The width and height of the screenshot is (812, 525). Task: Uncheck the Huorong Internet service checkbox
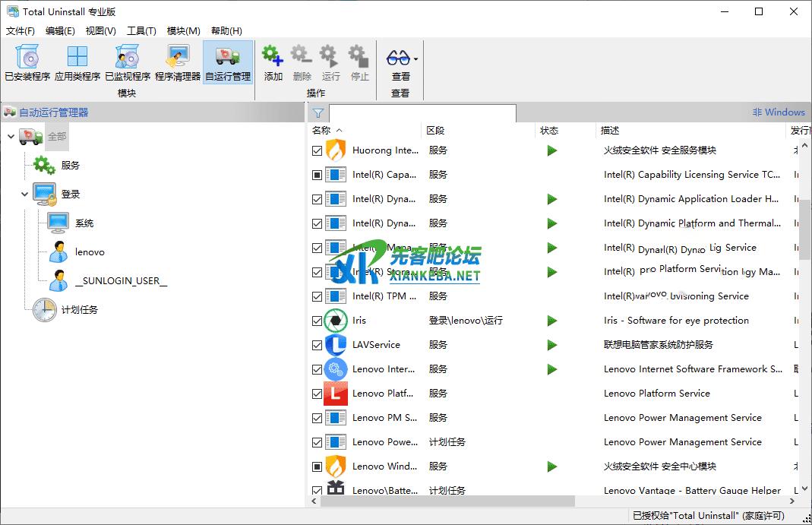pos(318,150)
